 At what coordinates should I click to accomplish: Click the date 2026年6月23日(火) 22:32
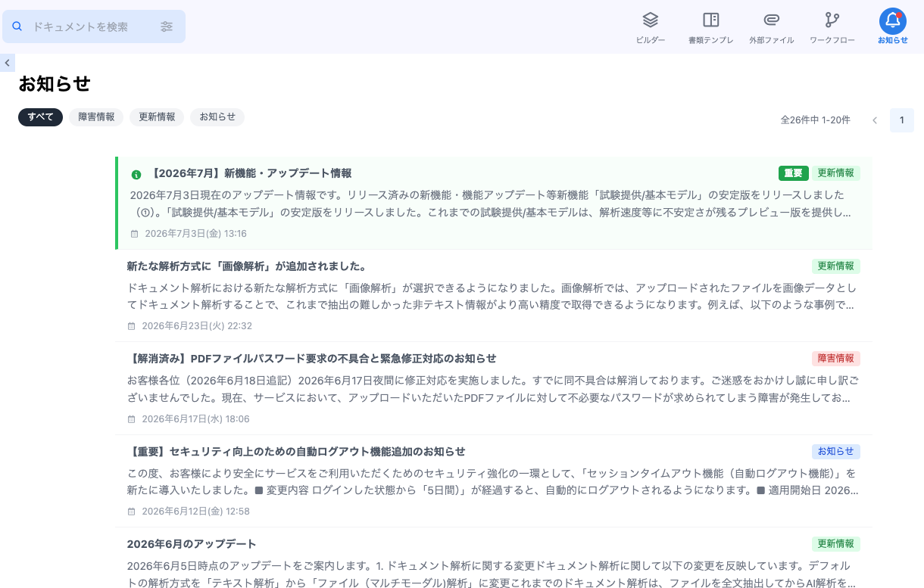pos(197,326)
